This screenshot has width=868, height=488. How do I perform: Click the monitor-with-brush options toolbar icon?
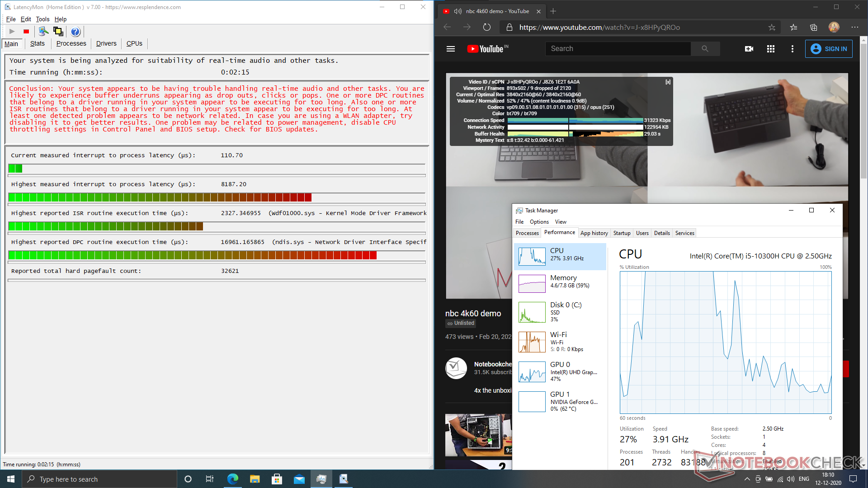[x=43, y=32]
